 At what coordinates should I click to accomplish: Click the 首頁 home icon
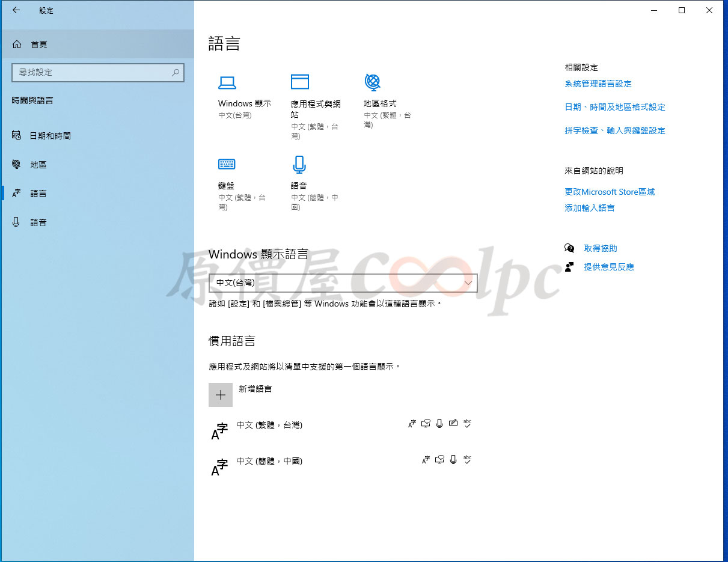tap(17, 44)
